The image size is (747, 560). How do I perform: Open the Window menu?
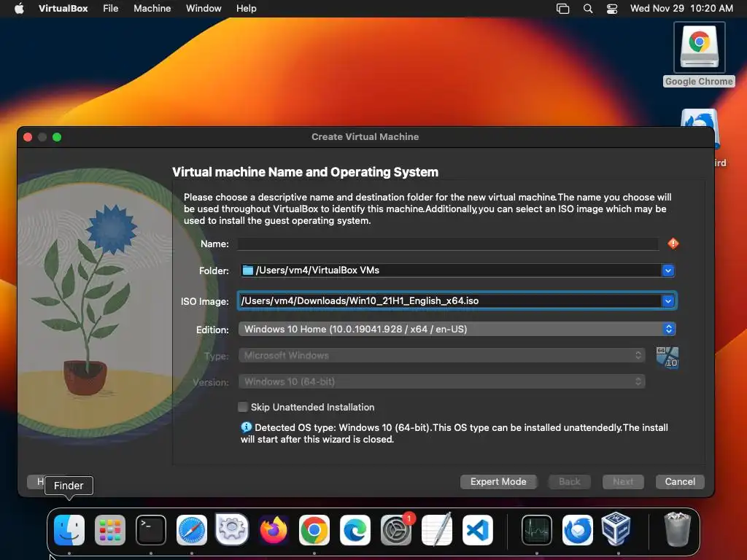[x=204, y=9]
